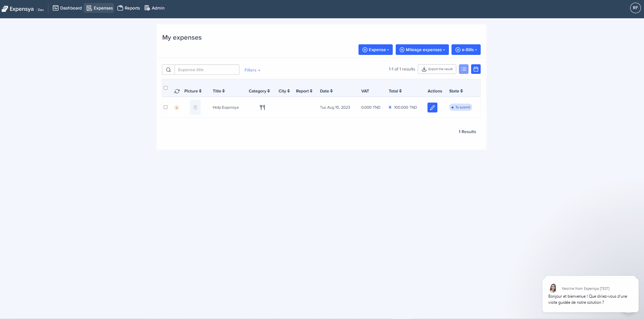
Task: Click the pencil edit icon for Help Expensya
Action: pos(432,107)
